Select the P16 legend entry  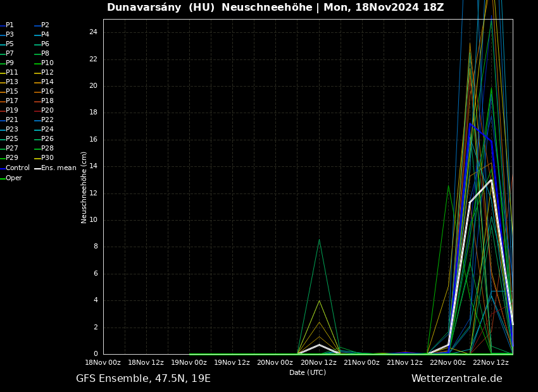pyautogui.click(x=47, y=92)
